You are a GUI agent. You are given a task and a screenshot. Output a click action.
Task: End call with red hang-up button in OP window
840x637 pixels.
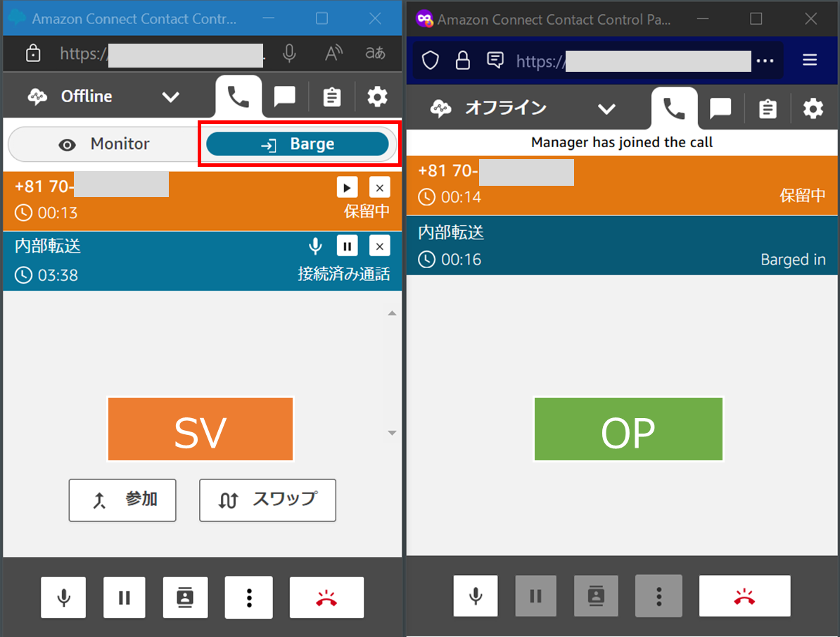tap(744, 595)
